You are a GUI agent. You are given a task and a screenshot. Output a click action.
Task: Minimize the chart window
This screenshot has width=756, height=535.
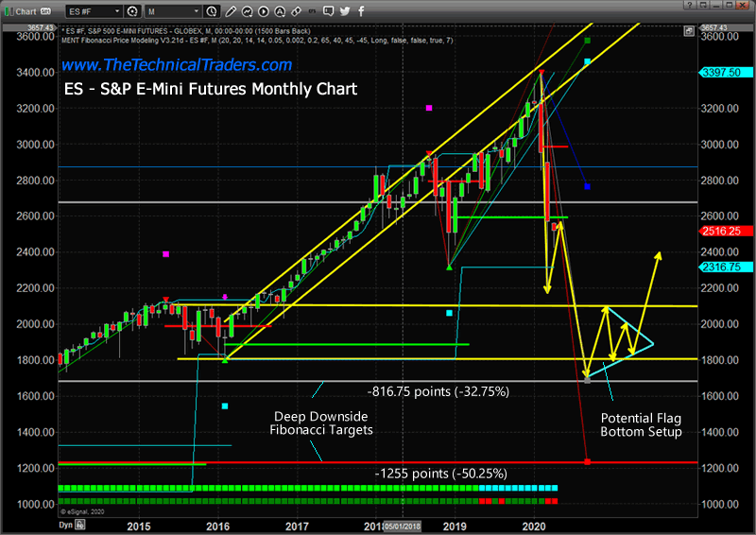[716, 5]
